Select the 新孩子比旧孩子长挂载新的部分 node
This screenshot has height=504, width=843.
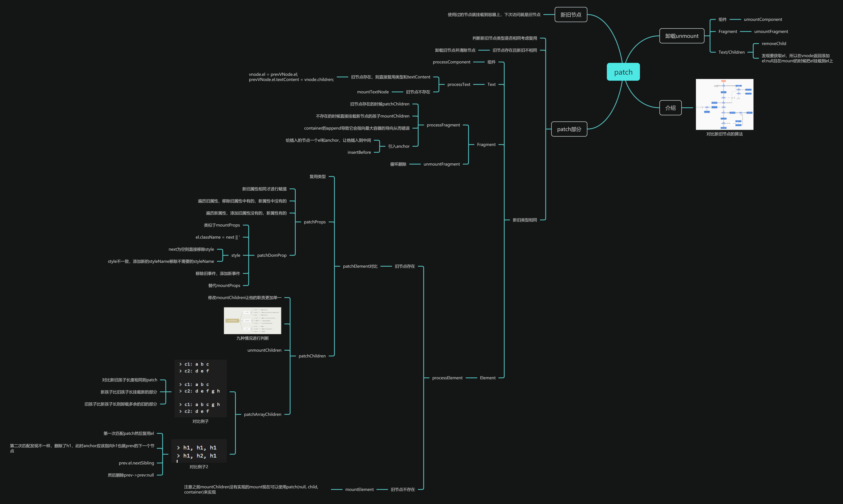129,392
